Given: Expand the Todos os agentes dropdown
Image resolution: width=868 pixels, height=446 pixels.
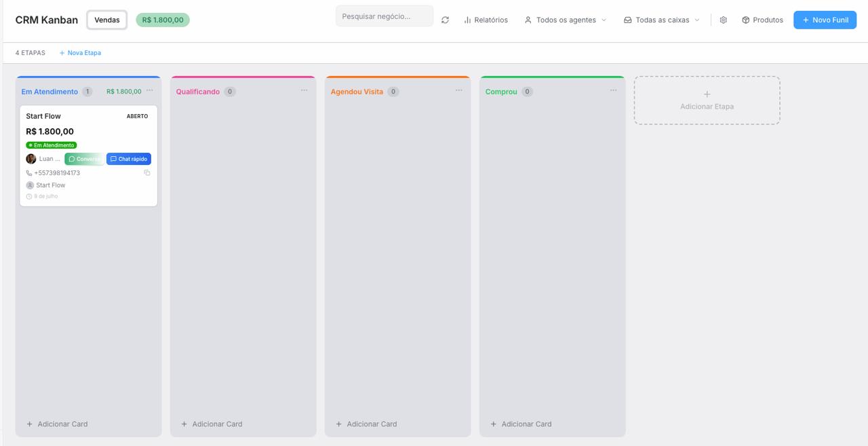Looking at the screenshot, I should 565,20.
